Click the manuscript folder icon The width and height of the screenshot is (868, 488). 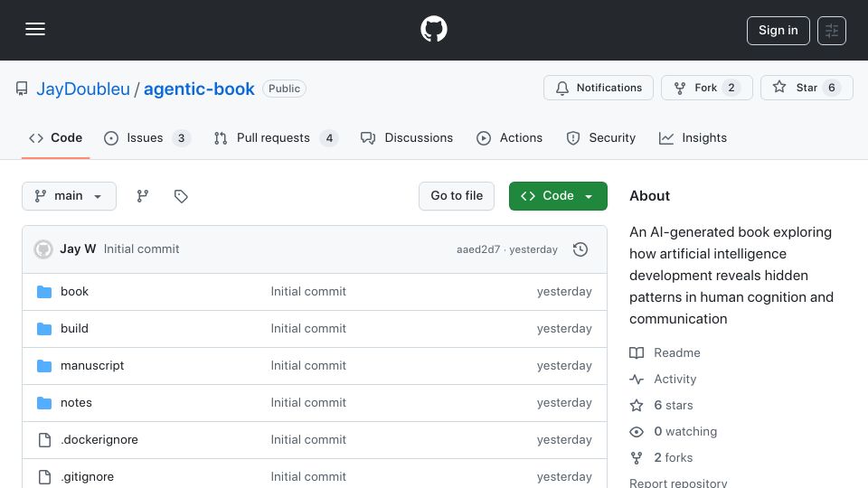pyautogui.click(x=44, y=366)
